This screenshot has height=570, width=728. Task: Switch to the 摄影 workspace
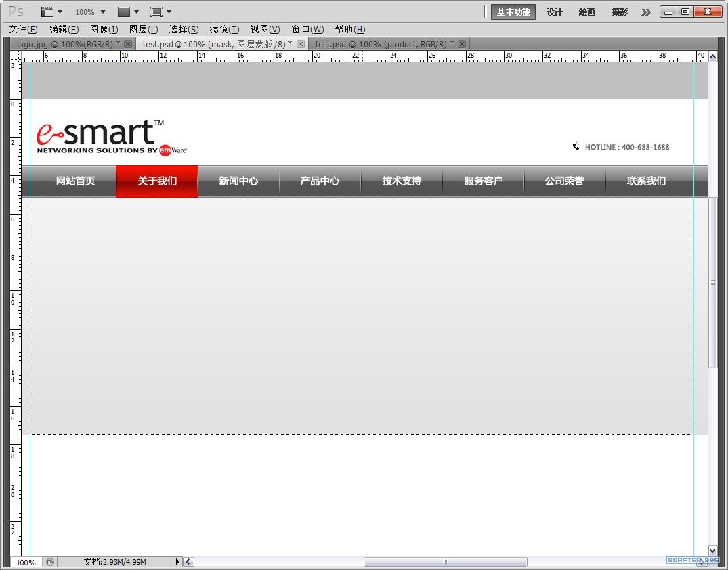620,12
